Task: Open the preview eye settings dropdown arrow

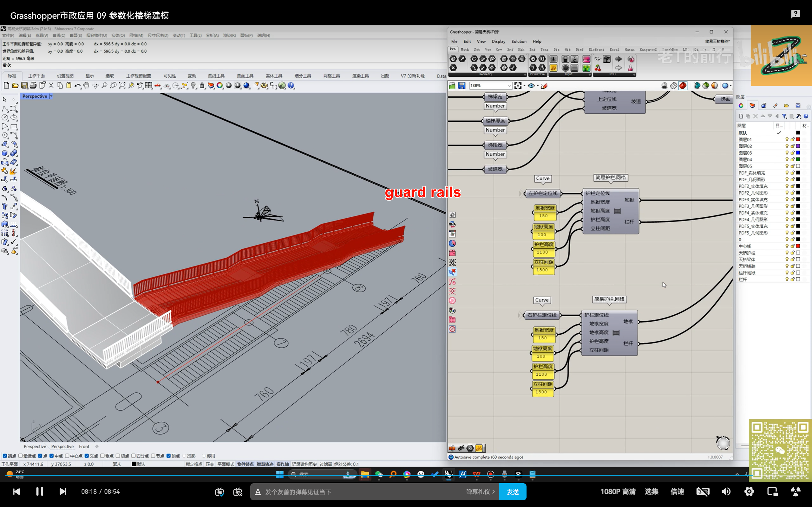Action: point(538,86)
